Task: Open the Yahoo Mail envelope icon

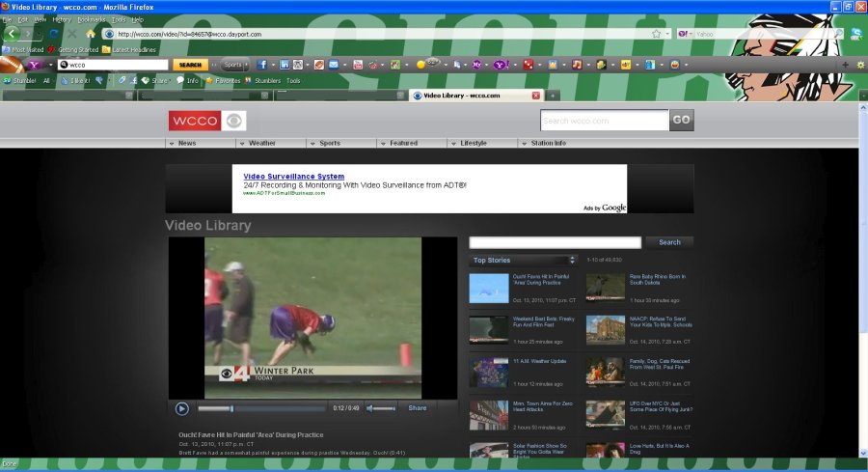Action: click(x=333, y=65)
